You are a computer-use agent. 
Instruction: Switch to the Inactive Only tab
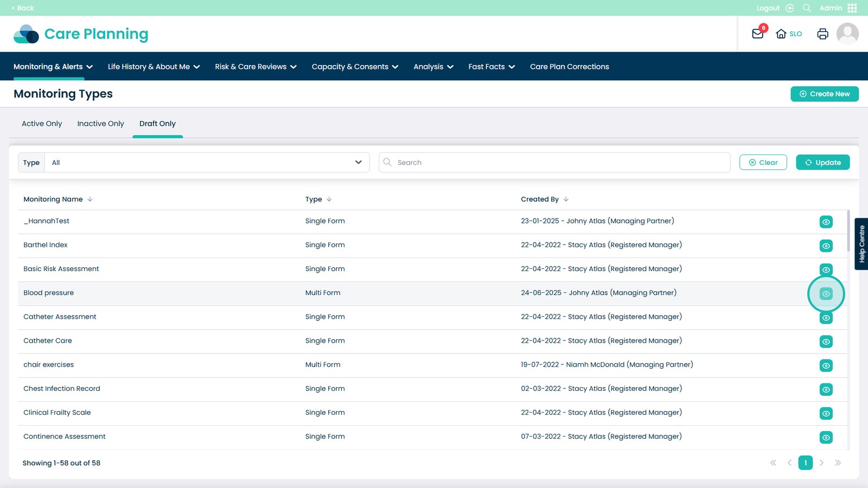101,124
